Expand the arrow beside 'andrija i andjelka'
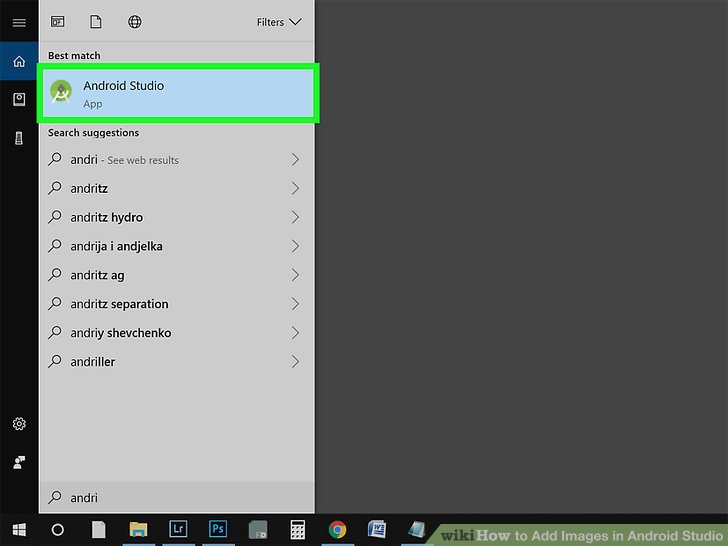The image size is (728, 546). pos(295,246)
